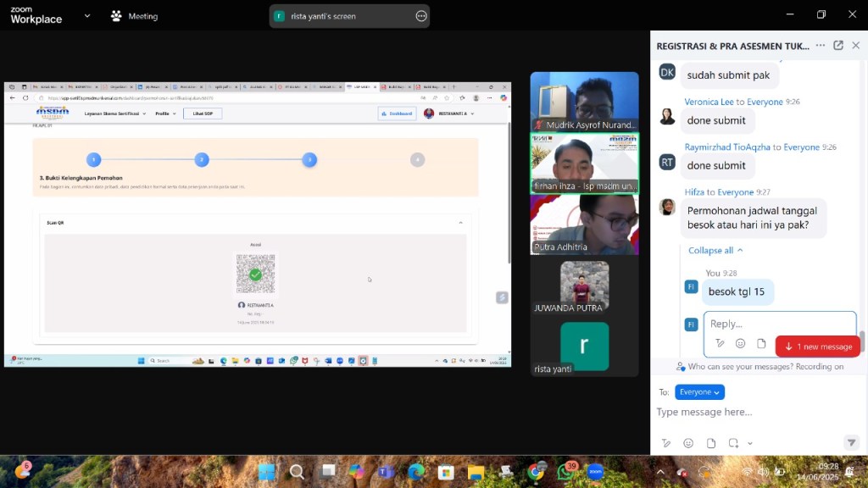Expand the screenshot options arrow
This screenshot has width=868, height=488.
[x=750, y=443]
